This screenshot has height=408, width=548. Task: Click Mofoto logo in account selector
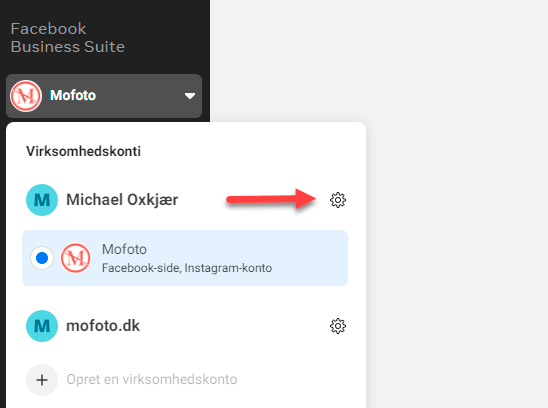tap(26, 96)
